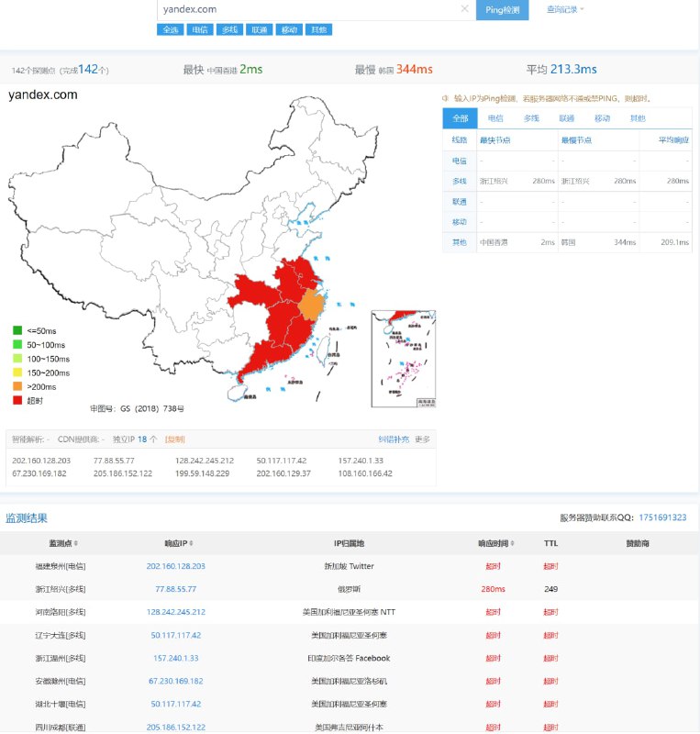Switch to the 电信 tab in the summary panel

495,118
